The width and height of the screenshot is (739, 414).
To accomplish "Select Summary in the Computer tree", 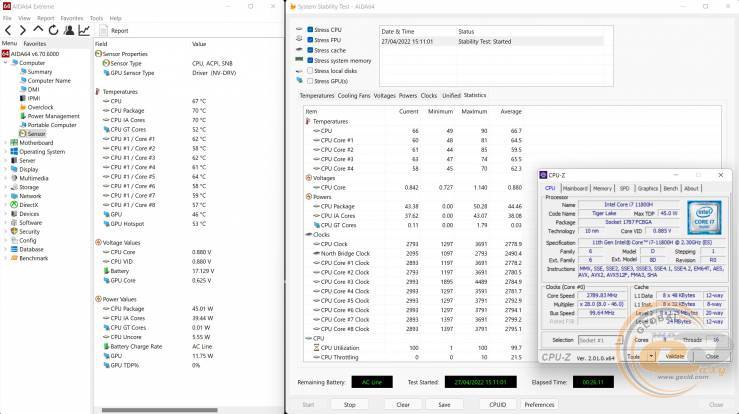I will pyautogui.click(x=40, y=72).
